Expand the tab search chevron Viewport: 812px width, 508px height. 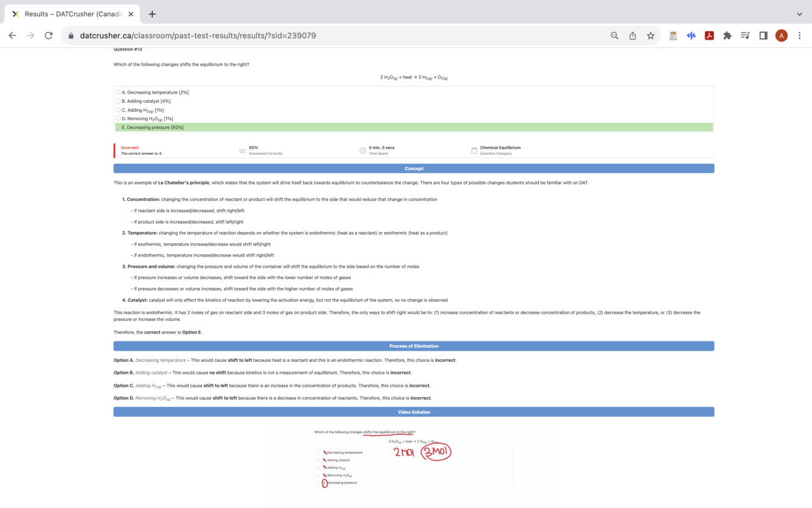click(799, 14)
